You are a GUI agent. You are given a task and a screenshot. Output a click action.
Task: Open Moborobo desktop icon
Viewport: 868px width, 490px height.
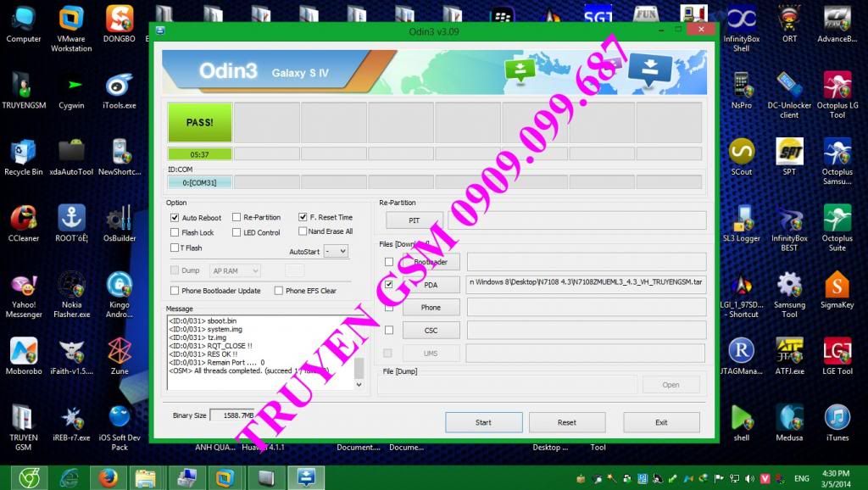pos(23,357)
